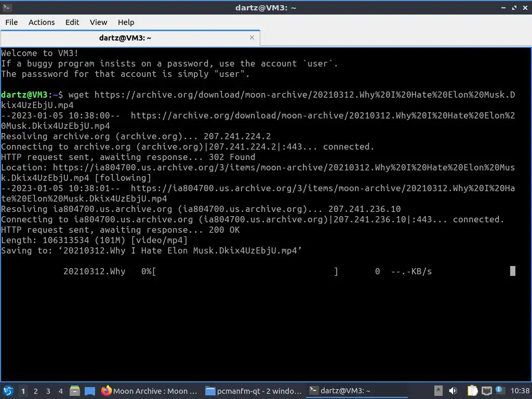This screenshot has width=532, height=399.
Task: Click the terminal cursor block
Action: tap(513, 271)
